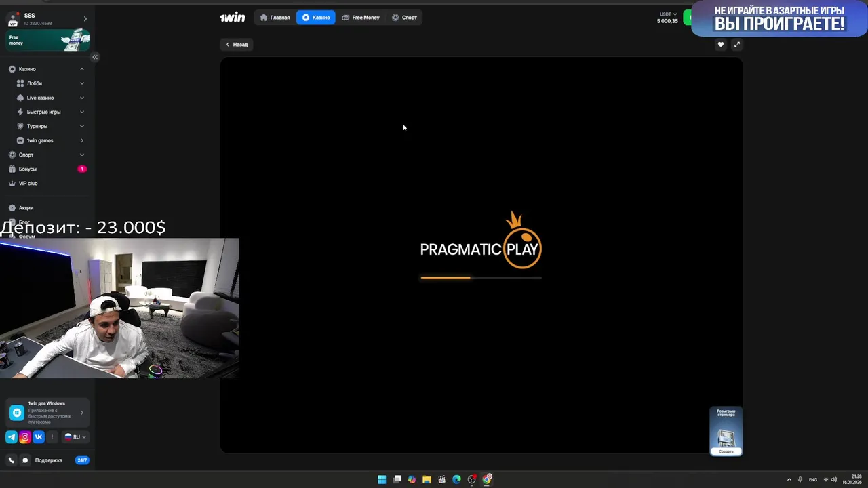This screenshot has width=868, height=488.
Task: Open the 1win games arrow
Action: [82, 140]
